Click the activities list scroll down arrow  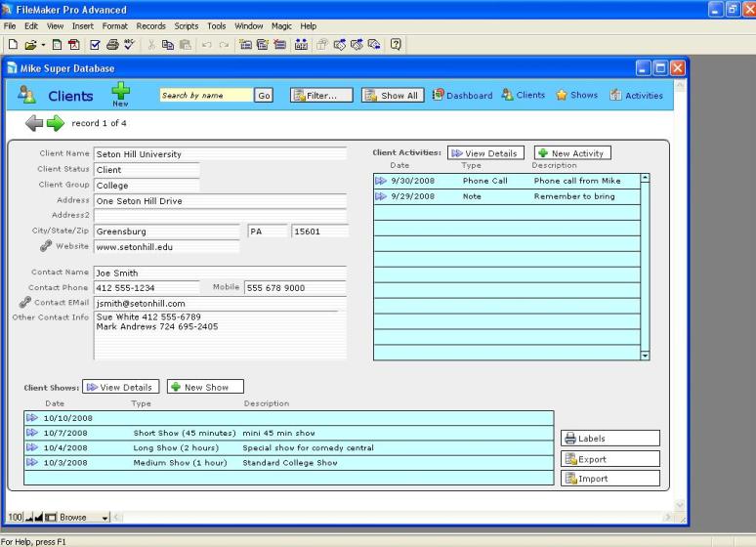645,356
